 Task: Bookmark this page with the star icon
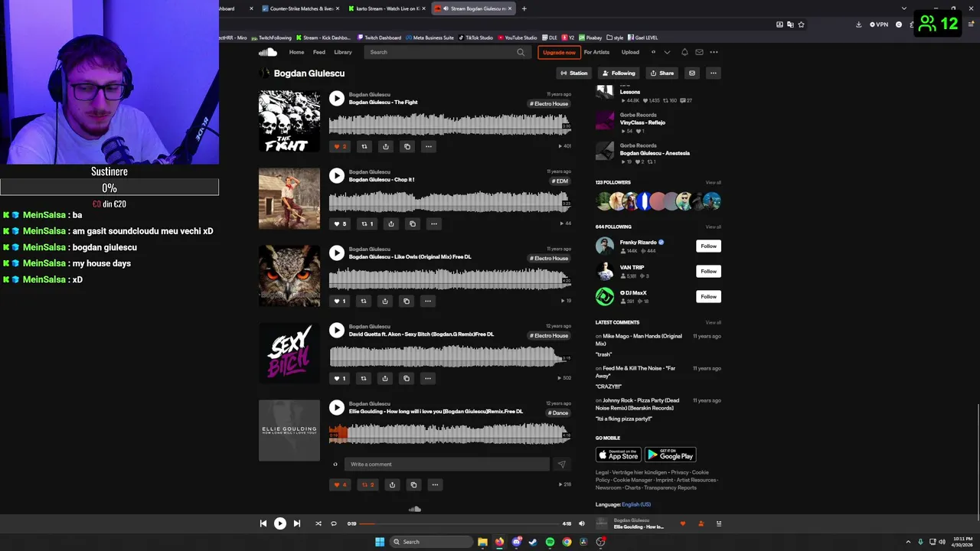801,24
